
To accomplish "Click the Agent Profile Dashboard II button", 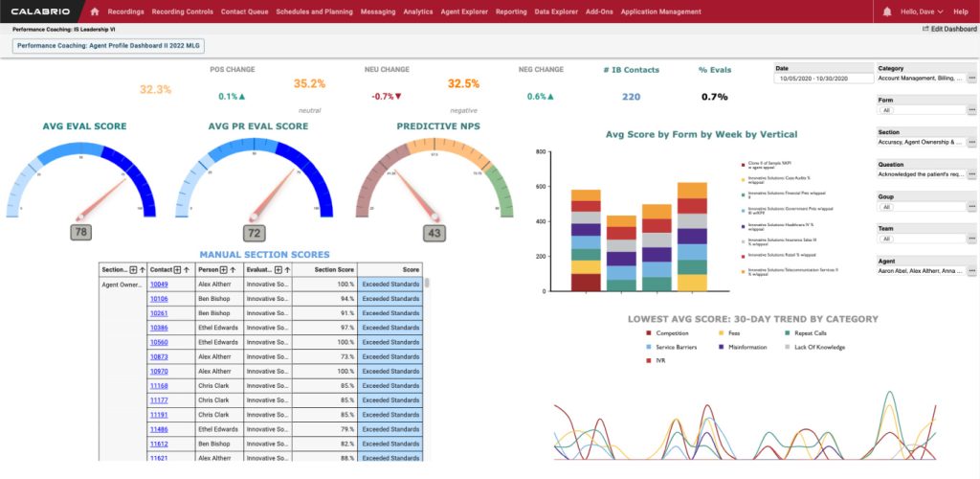I will pyautogui.click(x=108, y=45).
